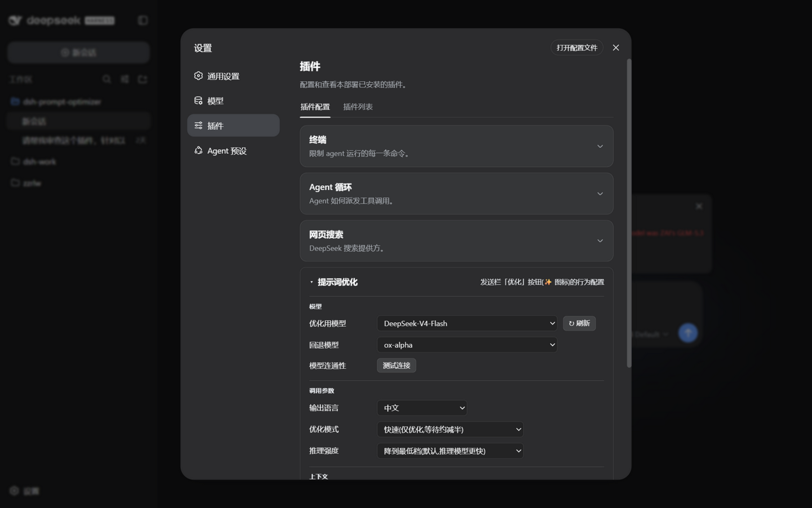812x508 pixels.
Task: Collapse the 提示词优化 section triangle
Action: [311, 282]
